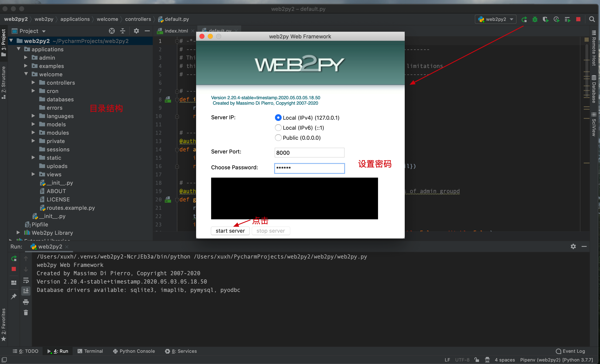Viewport: 600px width, 364px height.
Task: Click the print icon in Run panel
Action: click(x=26, y=302)
